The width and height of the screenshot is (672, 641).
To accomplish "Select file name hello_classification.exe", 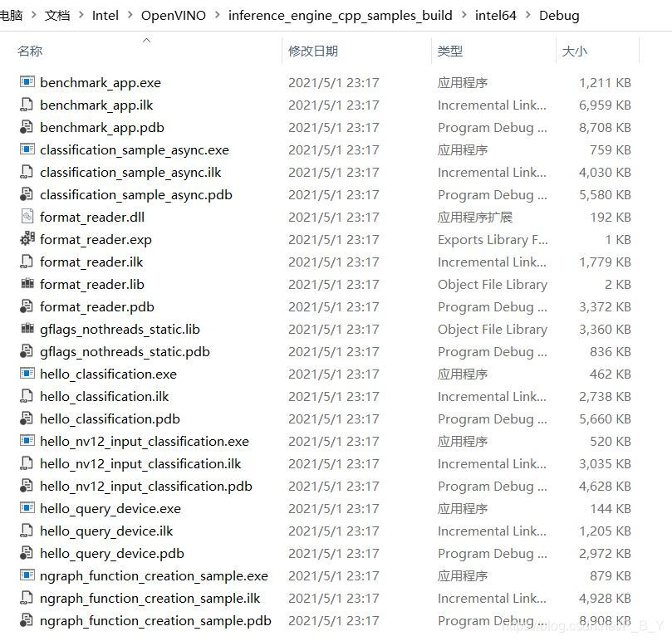I will pyautogui.click(x=108, y=374).
